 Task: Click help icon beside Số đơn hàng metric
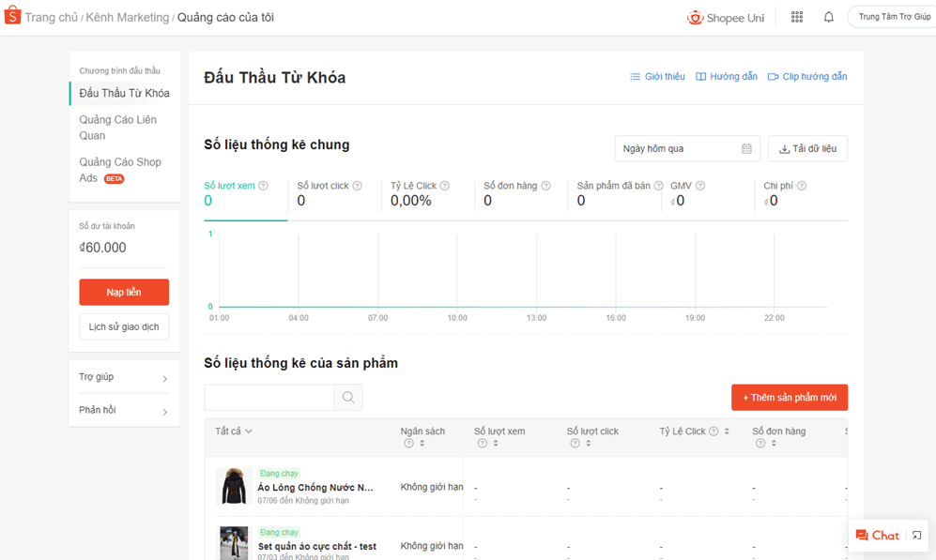pos(545,186)
